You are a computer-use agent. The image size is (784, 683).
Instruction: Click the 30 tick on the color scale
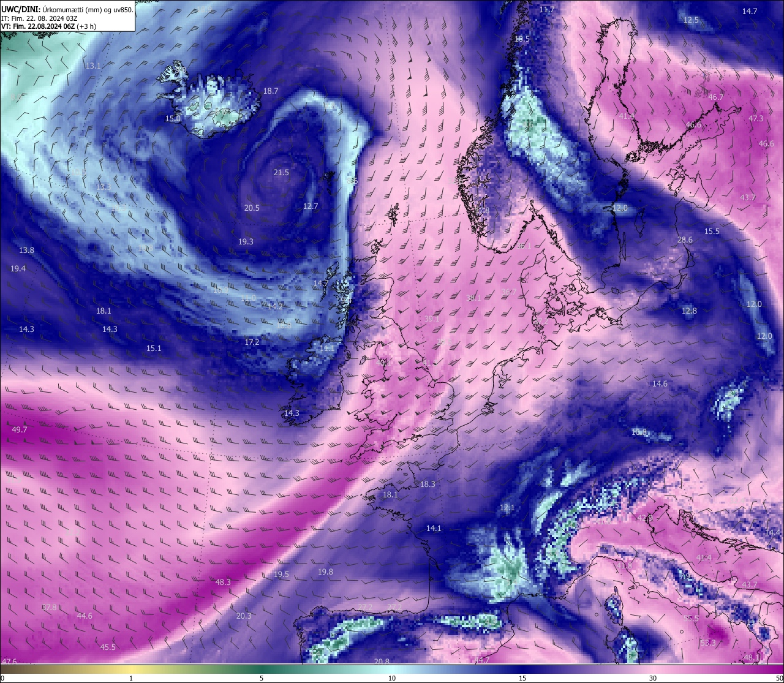coord(653,678)
